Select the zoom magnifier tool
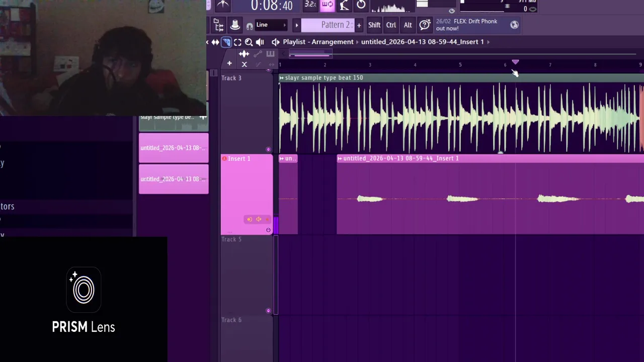Viewport: 644px width, 362px height. pyautogui.click(x=249, y=42)
